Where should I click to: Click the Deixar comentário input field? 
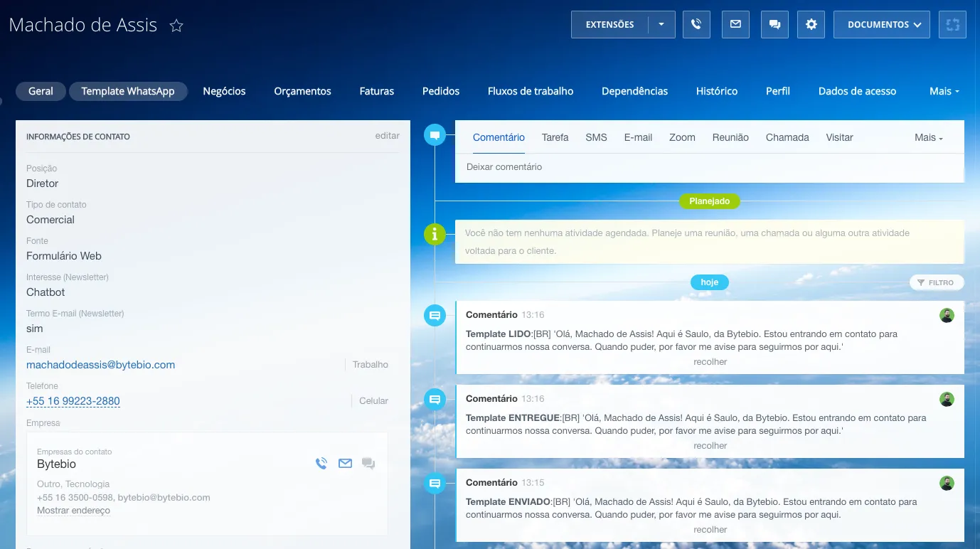[x=710, y=167]
